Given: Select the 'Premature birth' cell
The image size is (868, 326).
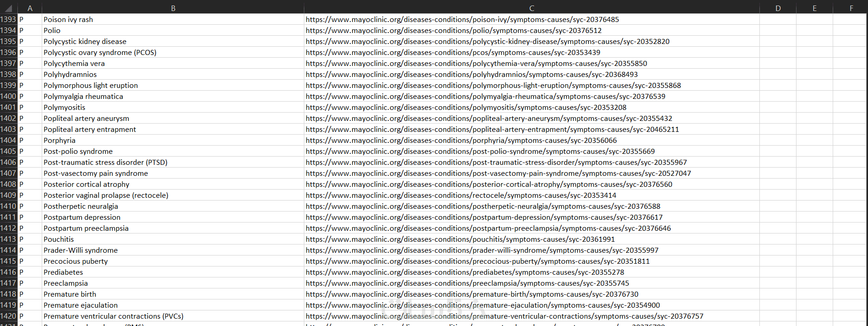Looking at the screenshot, I should 173,294.
